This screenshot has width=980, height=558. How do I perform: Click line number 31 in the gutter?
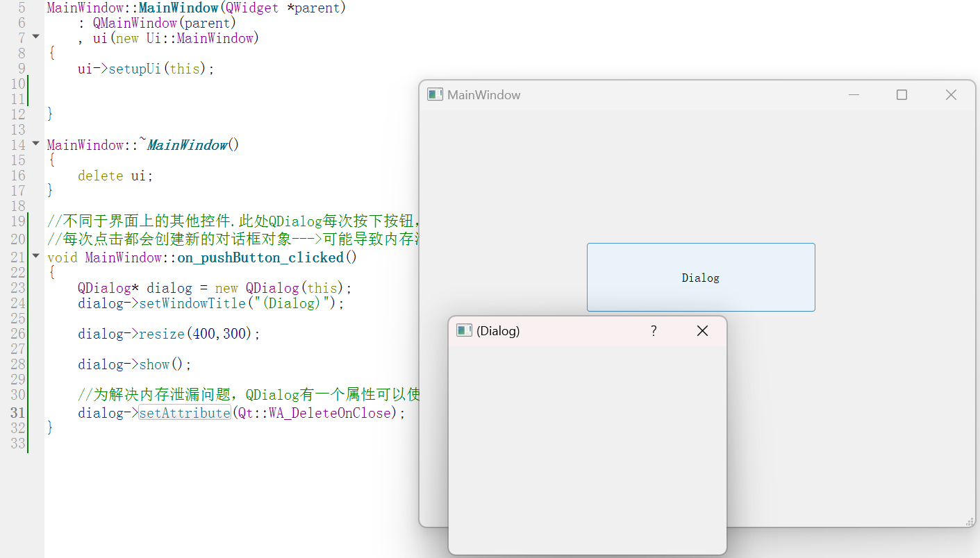[18, 413]
